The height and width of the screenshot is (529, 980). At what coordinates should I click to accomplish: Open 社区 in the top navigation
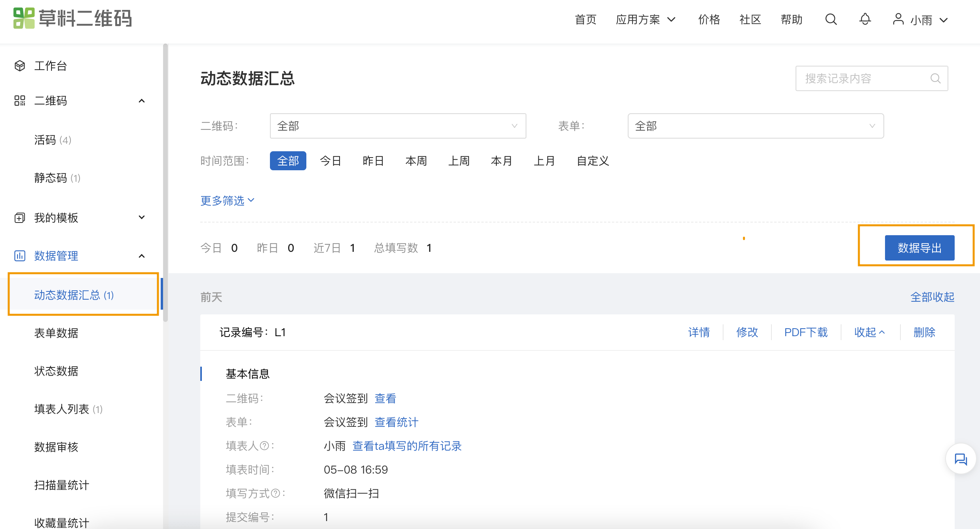[750, 19]
